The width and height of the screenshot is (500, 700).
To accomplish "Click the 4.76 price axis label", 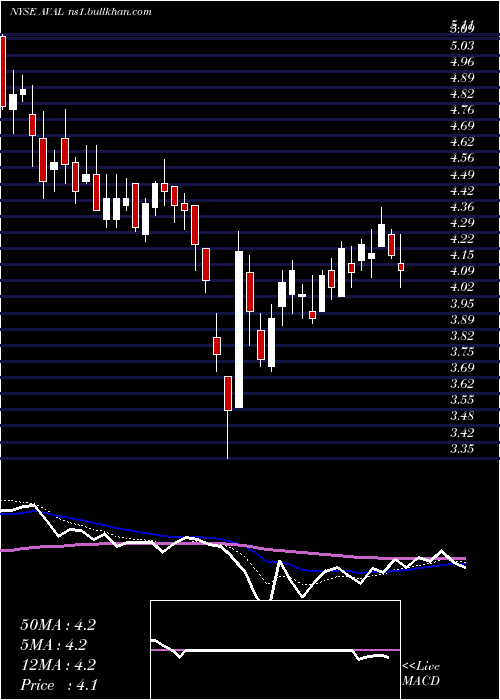I will tap(462, 109).
